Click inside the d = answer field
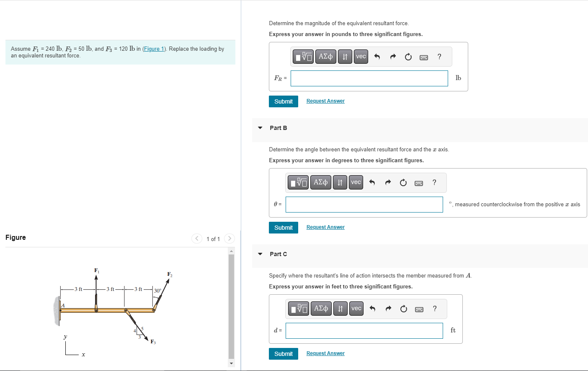The height and width of the screenshot is (371, 588). point(364,331)
